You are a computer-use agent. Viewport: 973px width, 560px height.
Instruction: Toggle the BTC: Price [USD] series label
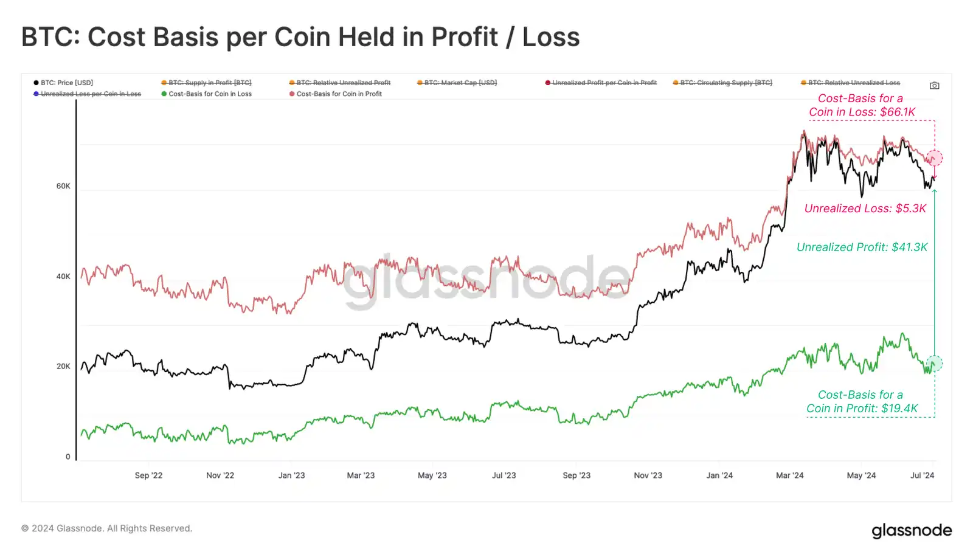click(x=67, y=83)
